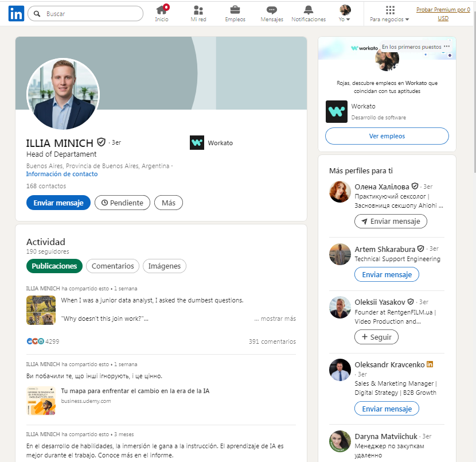The width and height of the screenshot is (476, 462).
Task: Click the Pendiente invitation button
Action: click(122, 203)
